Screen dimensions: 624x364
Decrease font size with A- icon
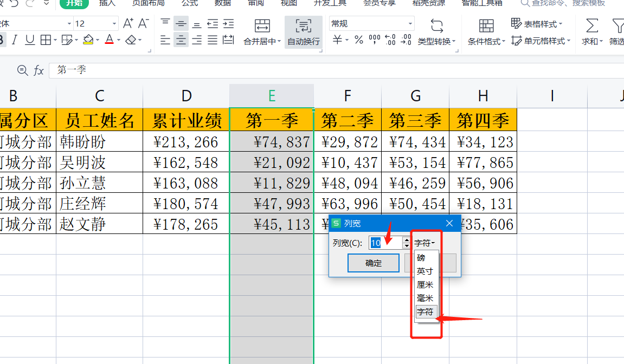click(x=143, y=23)
